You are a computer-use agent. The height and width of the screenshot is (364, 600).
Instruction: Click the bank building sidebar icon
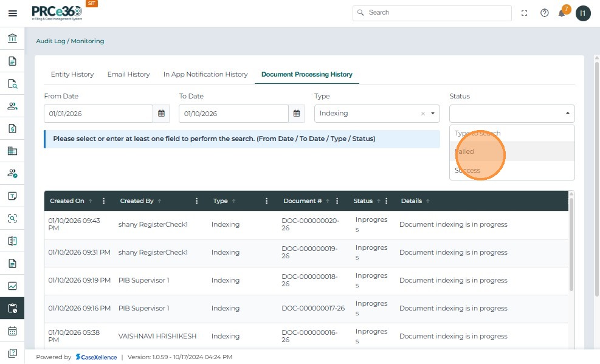[12, 39]
